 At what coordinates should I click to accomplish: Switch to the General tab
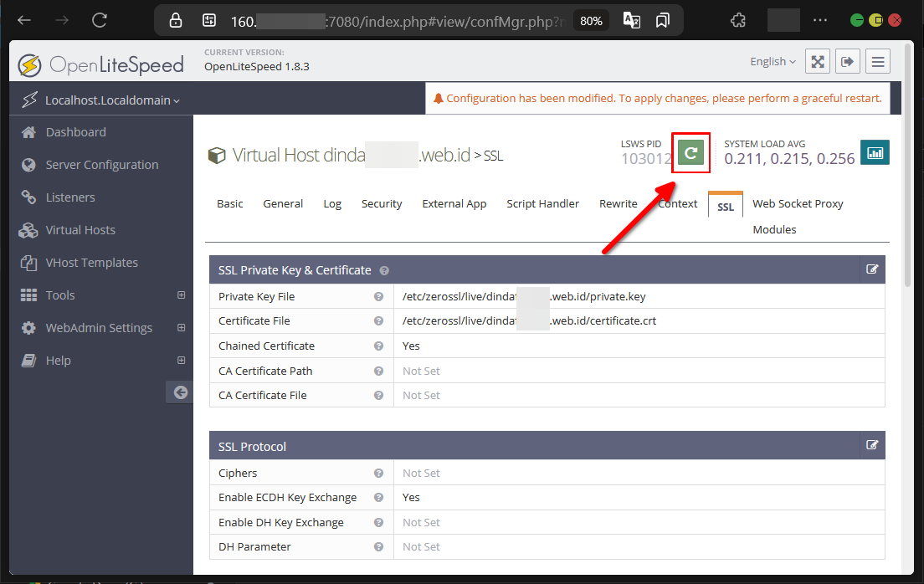[x=283, y=204]
